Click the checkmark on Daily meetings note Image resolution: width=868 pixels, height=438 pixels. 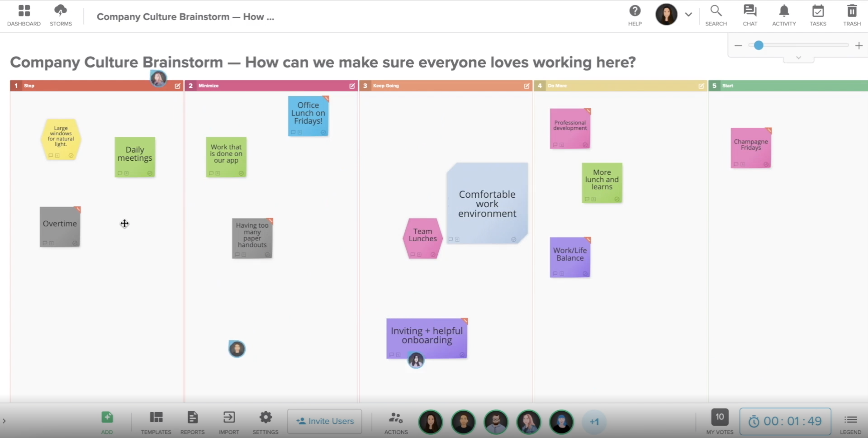[150, 173]
